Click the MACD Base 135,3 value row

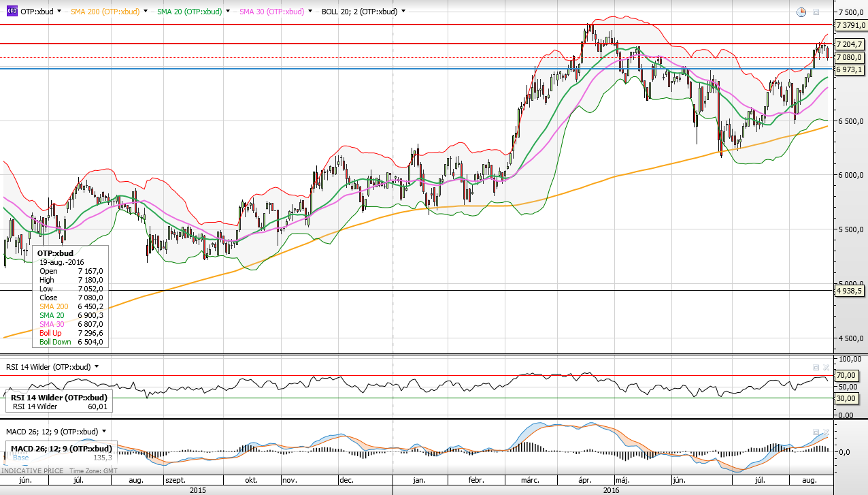pyautogui.click(x=62, y=458)
